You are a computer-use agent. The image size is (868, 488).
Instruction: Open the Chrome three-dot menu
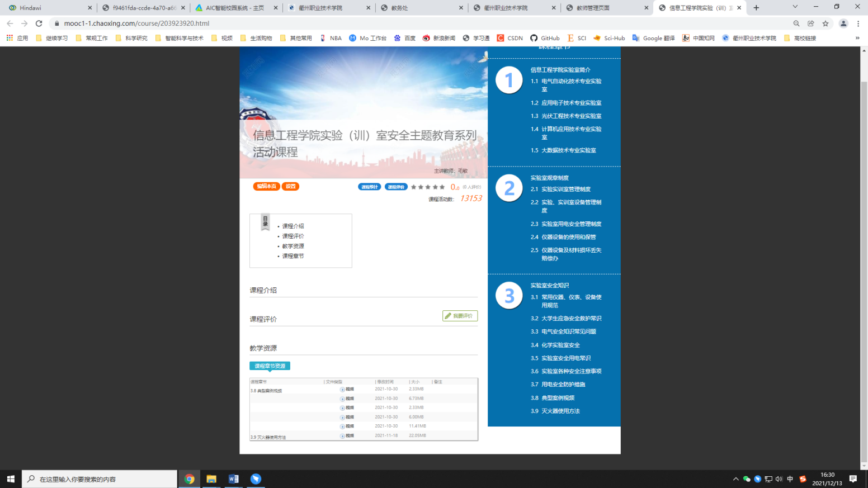(858, 23)
